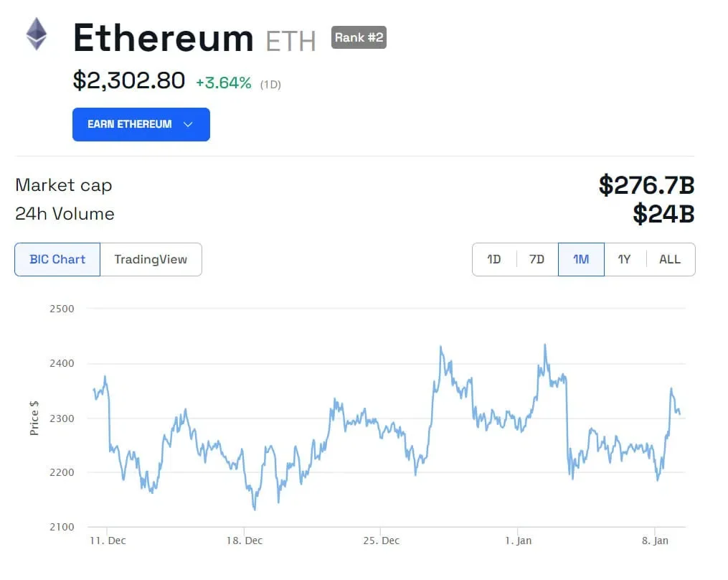This screenshot has height=580, width=728.
Task: Open the EARN ETHEREUM dropdown
Action: [141, 124]
